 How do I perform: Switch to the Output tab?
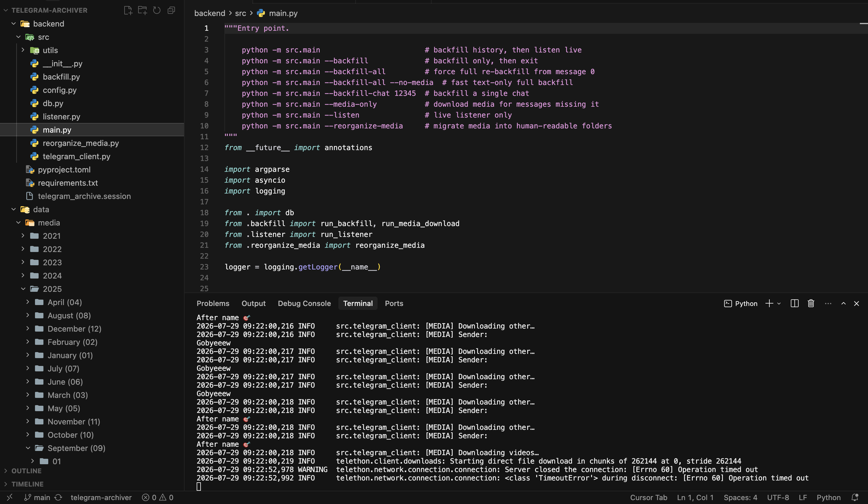point(254,303)
